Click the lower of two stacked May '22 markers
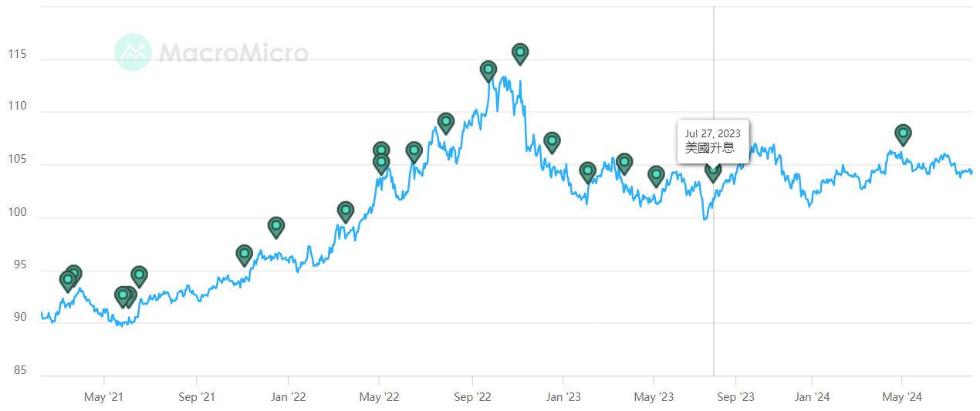Viewport: 980px width, 411px height. tap(381, 163)
